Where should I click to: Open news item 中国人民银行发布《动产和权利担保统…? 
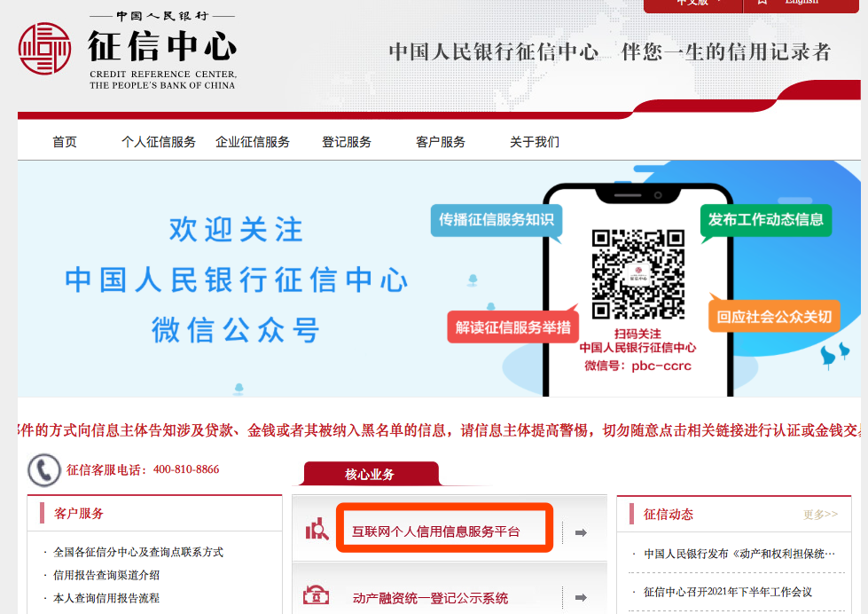pyautogui.click(x=739, y=554)
